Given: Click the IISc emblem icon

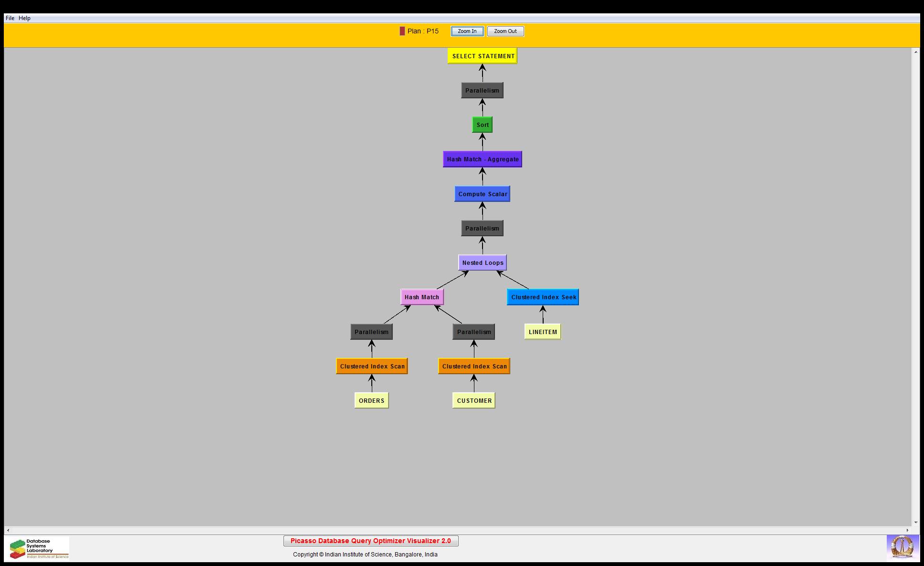Looking at the screenshot, I should coord(902,547).
